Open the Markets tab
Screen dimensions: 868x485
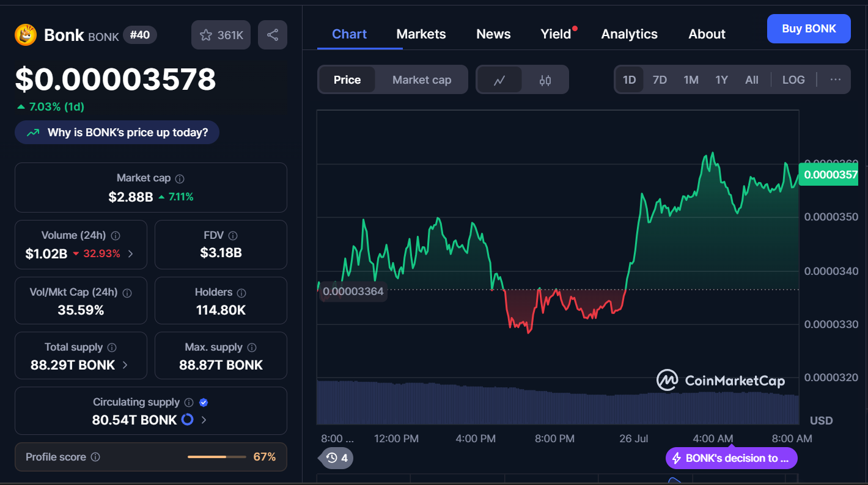[421, 34]
